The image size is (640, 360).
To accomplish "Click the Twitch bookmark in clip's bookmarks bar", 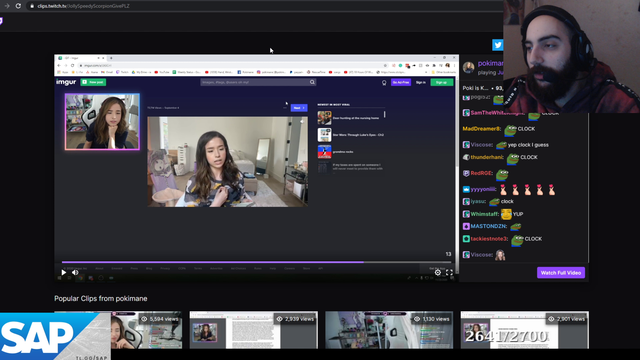I will (x=122, y=72).
